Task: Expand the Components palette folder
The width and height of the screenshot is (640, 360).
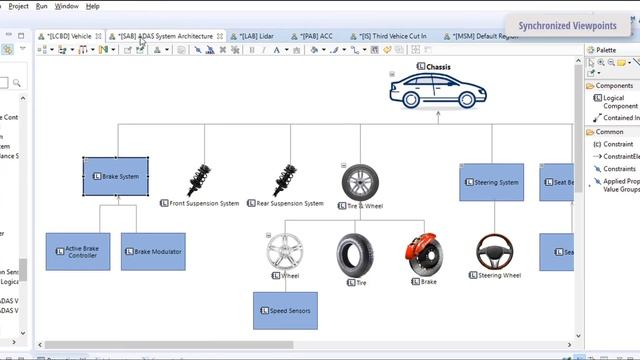Action: (x=609, y=86)
